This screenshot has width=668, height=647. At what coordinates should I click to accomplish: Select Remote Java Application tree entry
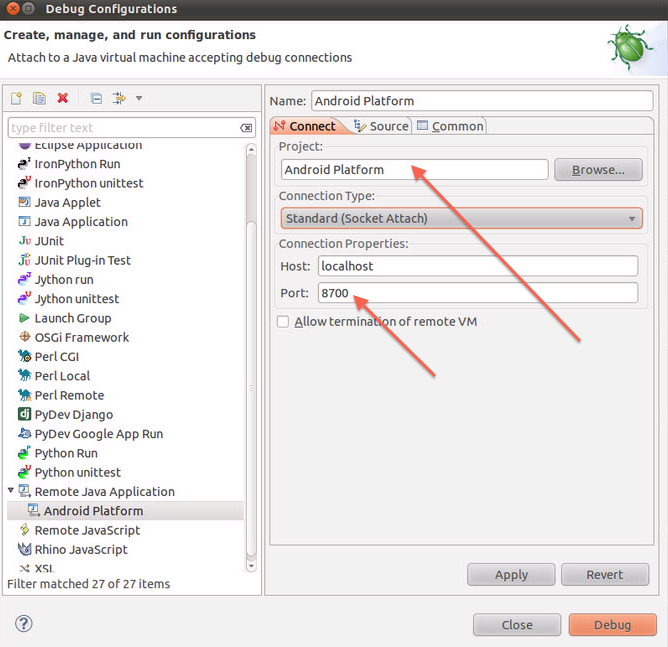click(104, 492)
